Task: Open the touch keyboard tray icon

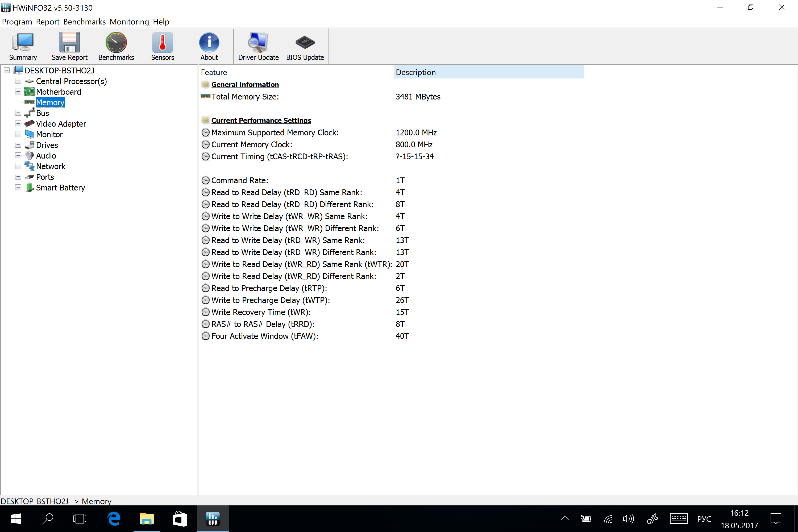Action: click(679, 519)
